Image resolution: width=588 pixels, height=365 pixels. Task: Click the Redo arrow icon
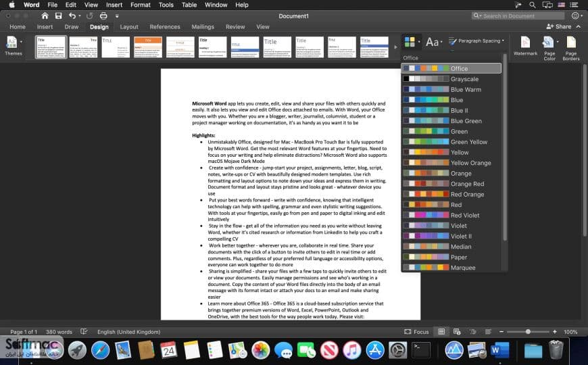click(x=89, y=16)
